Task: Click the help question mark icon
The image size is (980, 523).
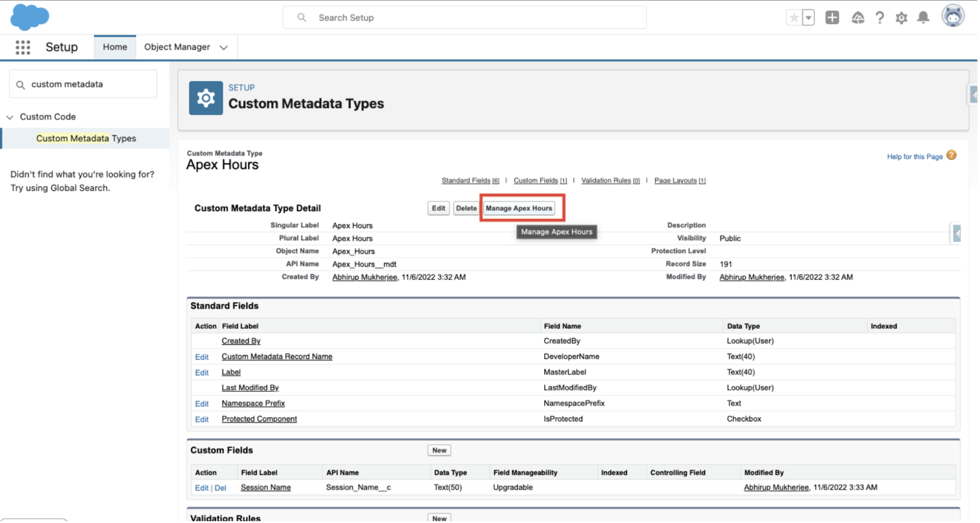Action: [880, 17]
